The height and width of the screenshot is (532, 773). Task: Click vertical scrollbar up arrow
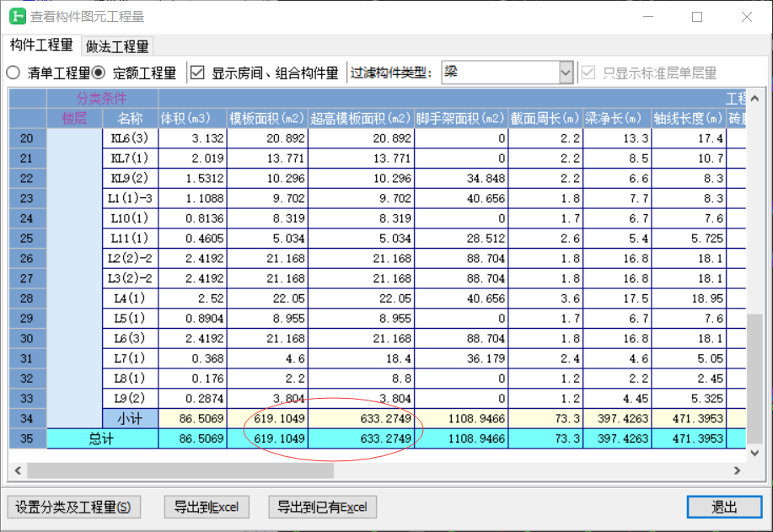pyautogui.click(x=754, y=98)
